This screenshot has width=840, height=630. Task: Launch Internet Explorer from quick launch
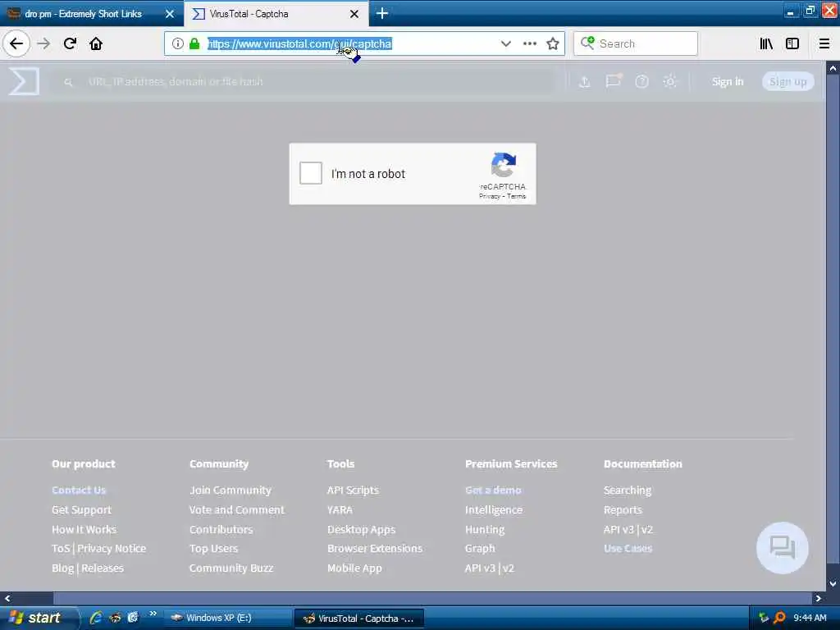96,618
